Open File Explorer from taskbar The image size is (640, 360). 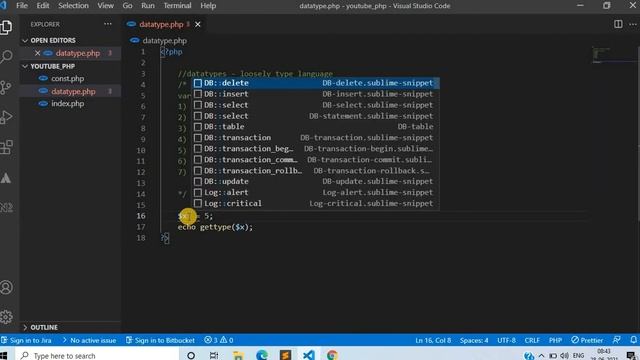coord(238,356)
